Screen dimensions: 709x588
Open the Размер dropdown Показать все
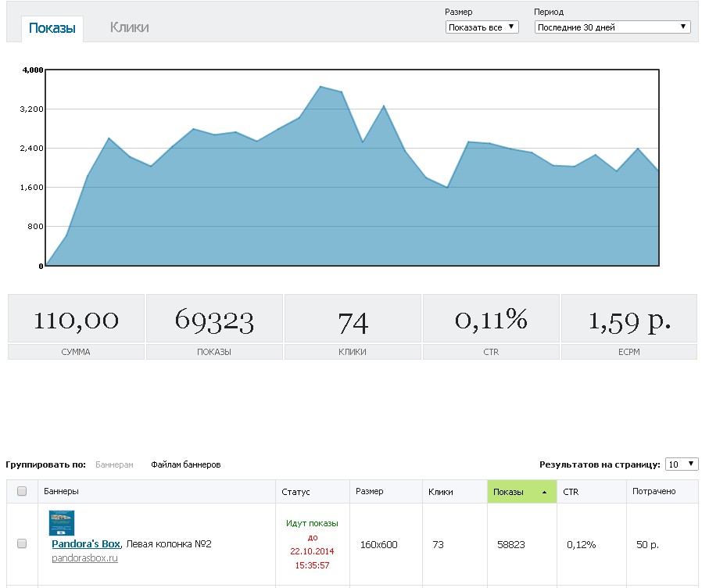(x=482, y=27)
